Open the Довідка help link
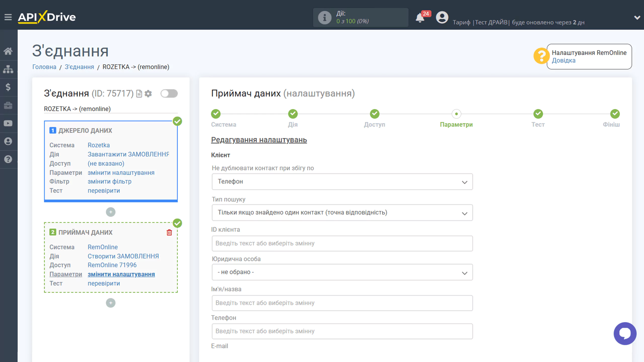Viewport: 644px width, 362px height. pyautogui.click(x=563, y=61)
